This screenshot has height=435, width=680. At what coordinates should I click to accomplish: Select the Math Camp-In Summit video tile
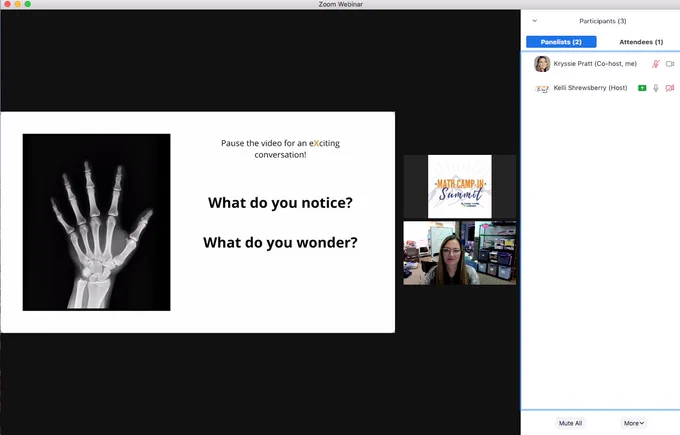pos(460,186)
